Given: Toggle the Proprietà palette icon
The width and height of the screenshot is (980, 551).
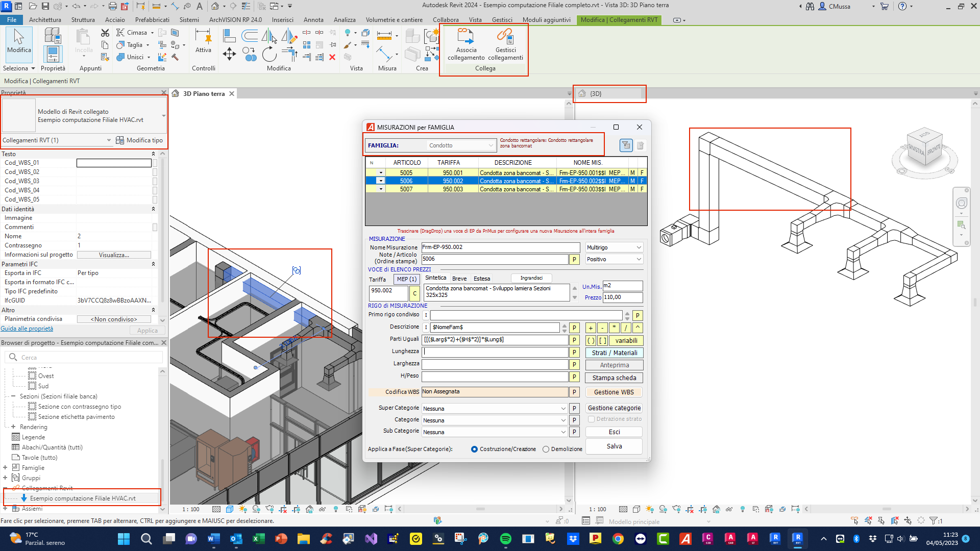Looking at the screenshot, I should (x=53, y=54).
